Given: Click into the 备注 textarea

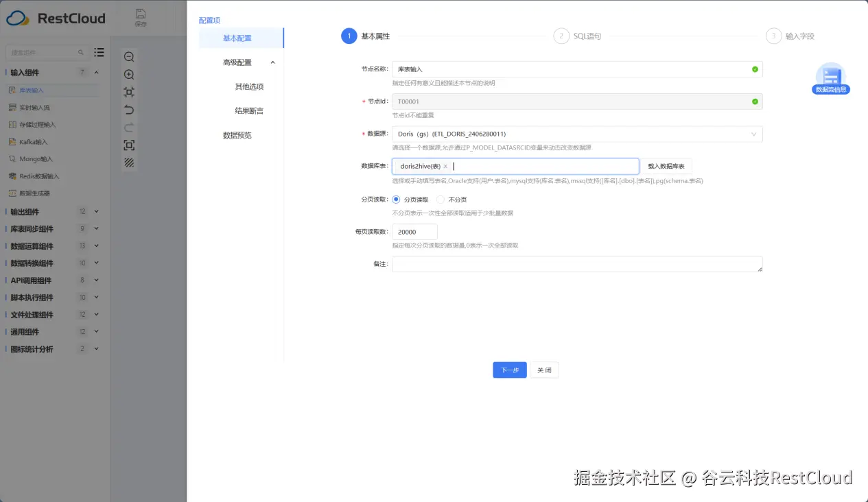Looking at the screenshot, I should coord(577,264).
